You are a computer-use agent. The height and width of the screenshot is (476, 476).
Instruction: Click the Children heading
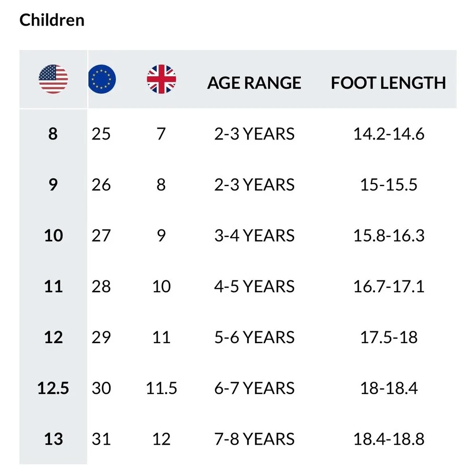point(52,20)
